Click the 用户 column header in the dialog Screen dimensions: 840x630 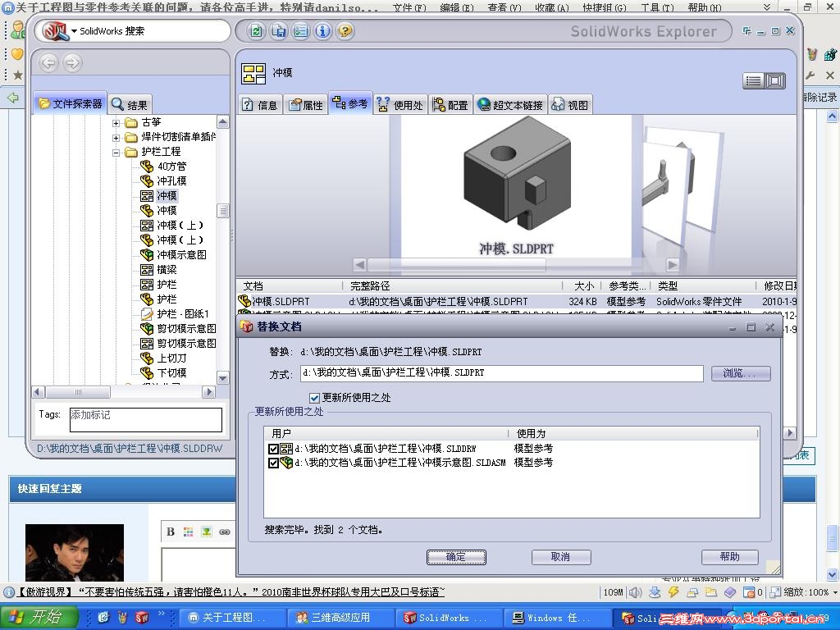coord(386,433)
